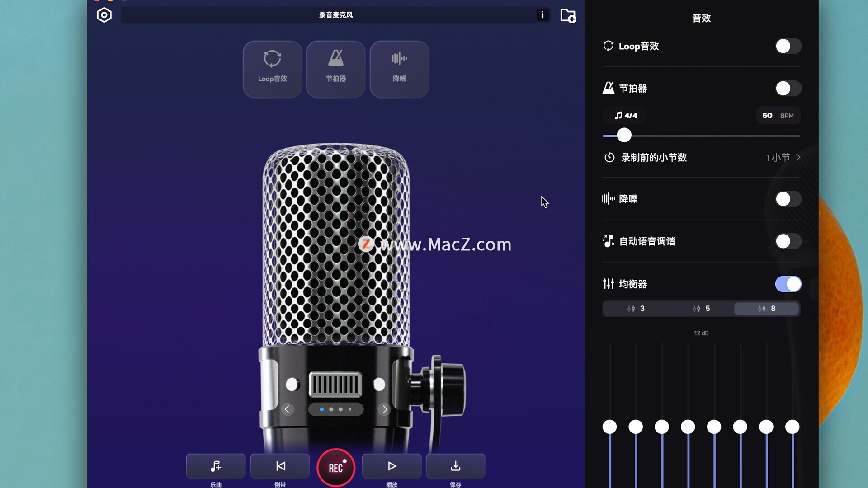Select the 8-band equalizer tab
Image resolution: width=868 pixels, height=488 pixels.
coord(767,309)
